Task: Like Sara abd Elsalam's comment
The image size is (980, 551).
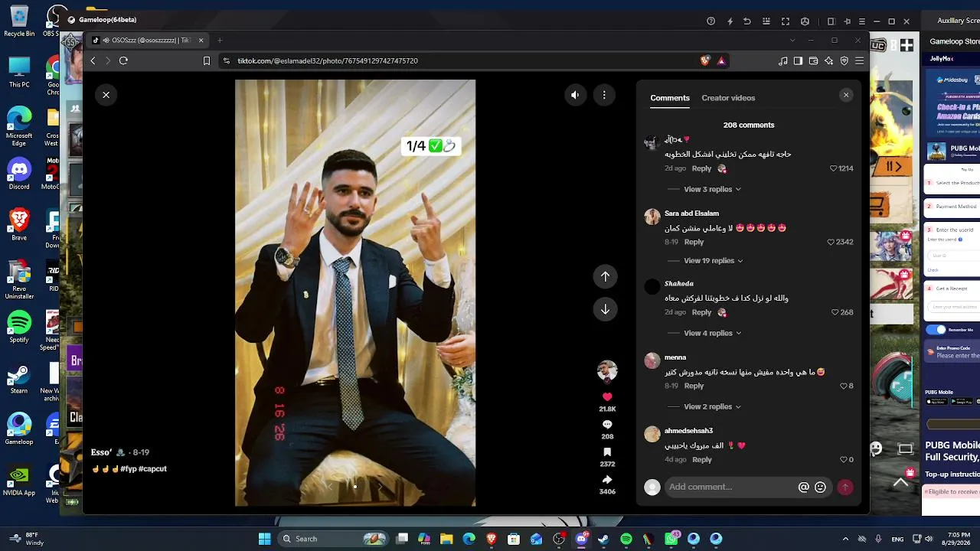Action: tap(831, 242)
